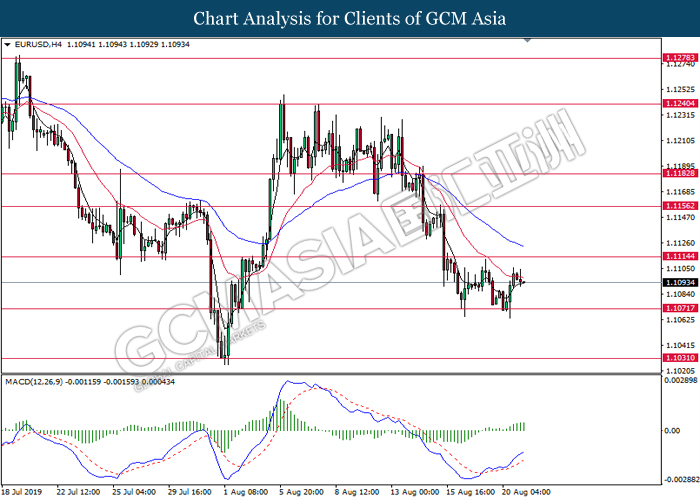Click the 1.11828 horizontal line label
The height and width of the screenshot is (500, 700).
tap(680, 174)
